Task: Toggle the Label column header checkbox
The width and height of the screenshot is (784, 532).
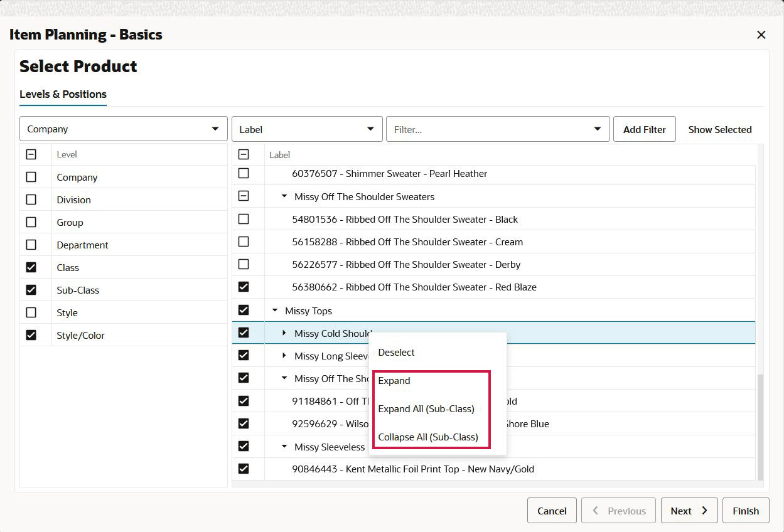Action: [244, 154]
